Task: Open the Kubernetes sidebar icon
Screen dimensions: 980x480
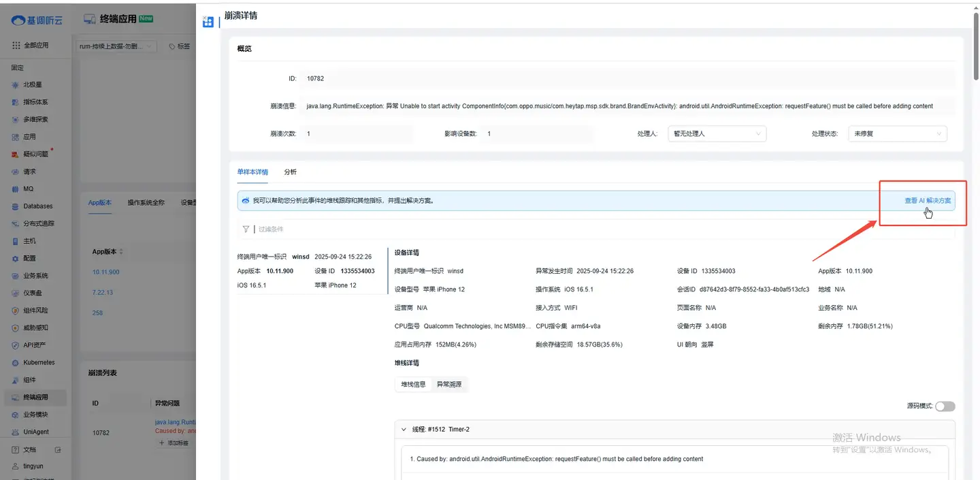Action: [16, 363]
